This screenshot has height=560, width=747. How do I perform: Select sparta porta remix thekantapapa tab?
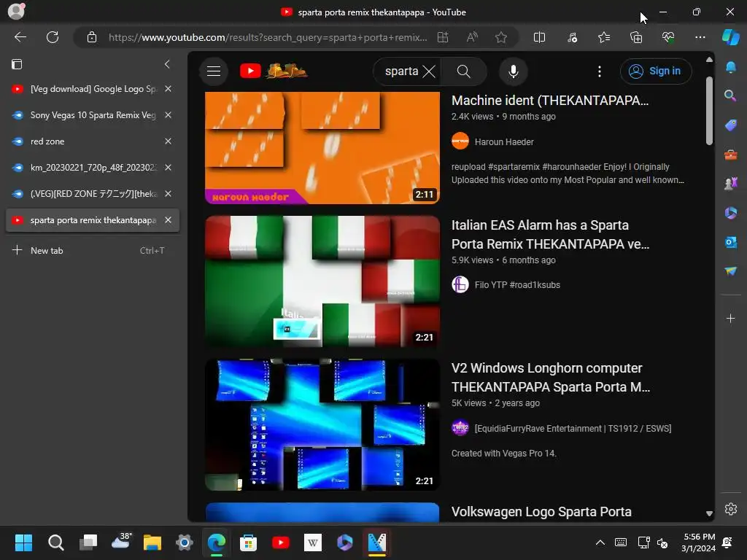(93, 220)
